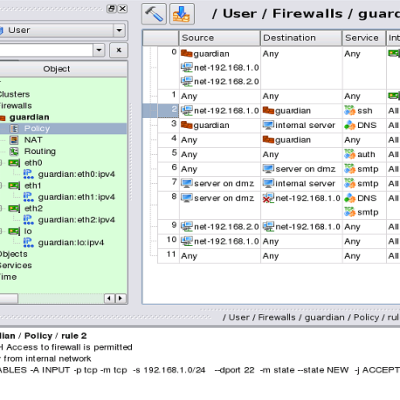Click the float panel icon in tree header
Viewport: 400px width, 400px height.
click(111, 9)
